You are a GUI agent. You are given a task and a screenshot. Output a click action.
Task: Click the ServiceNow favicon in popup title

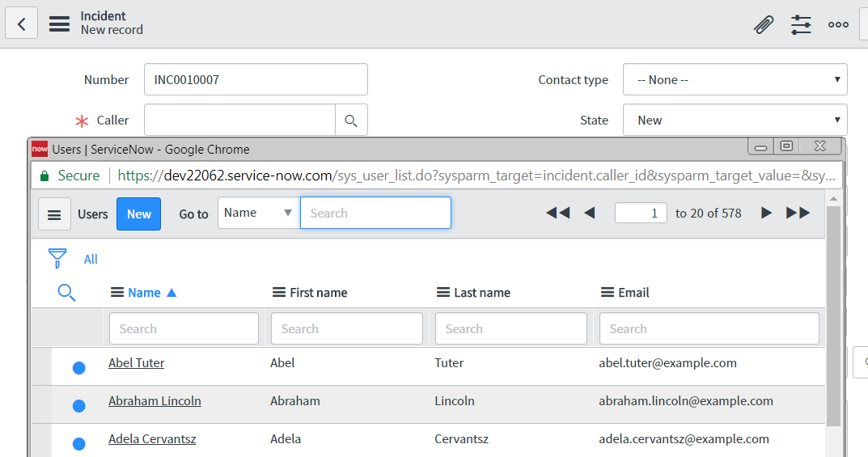(40, 150)
